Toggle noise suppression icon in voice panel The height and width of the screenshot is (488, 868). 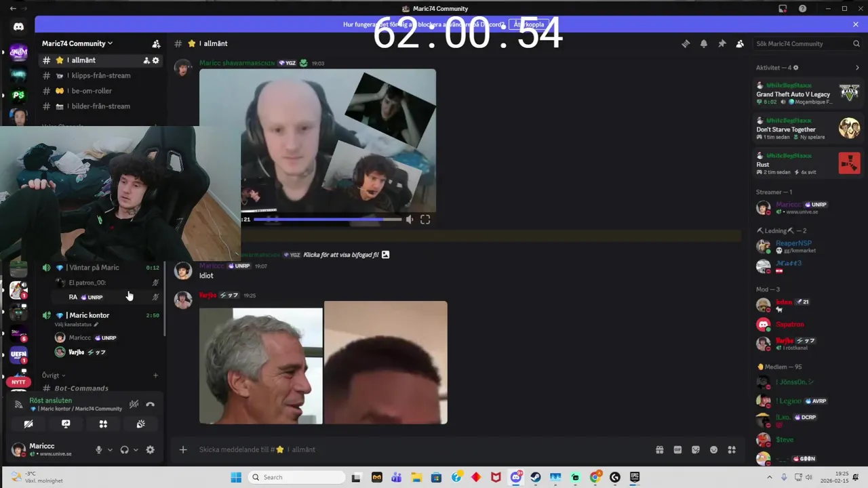click(x=134, y=404)
